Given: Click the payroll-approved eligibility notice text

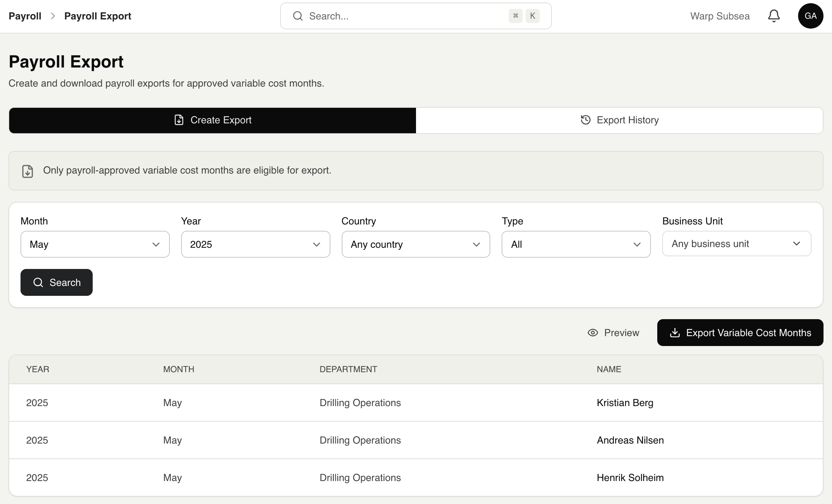Looking at the screenshot, I should point(187,170).
